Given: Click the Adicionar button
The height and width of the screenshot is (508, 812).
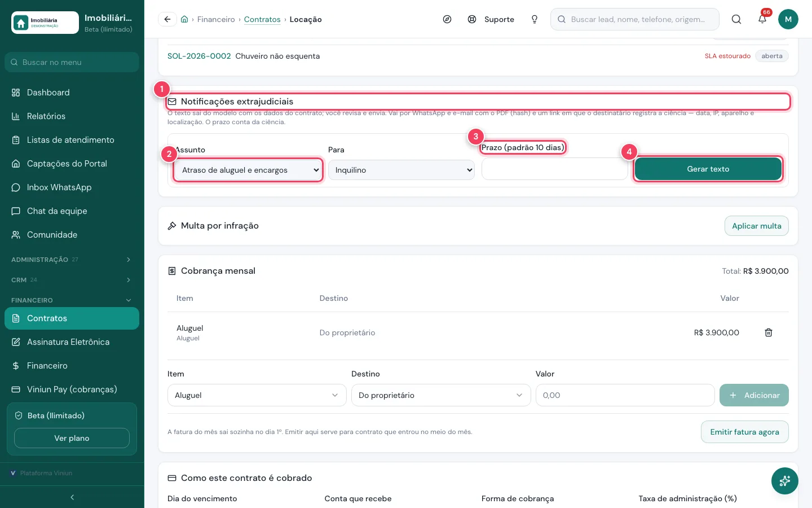Looking at the screenshot, I should point(754,395).
